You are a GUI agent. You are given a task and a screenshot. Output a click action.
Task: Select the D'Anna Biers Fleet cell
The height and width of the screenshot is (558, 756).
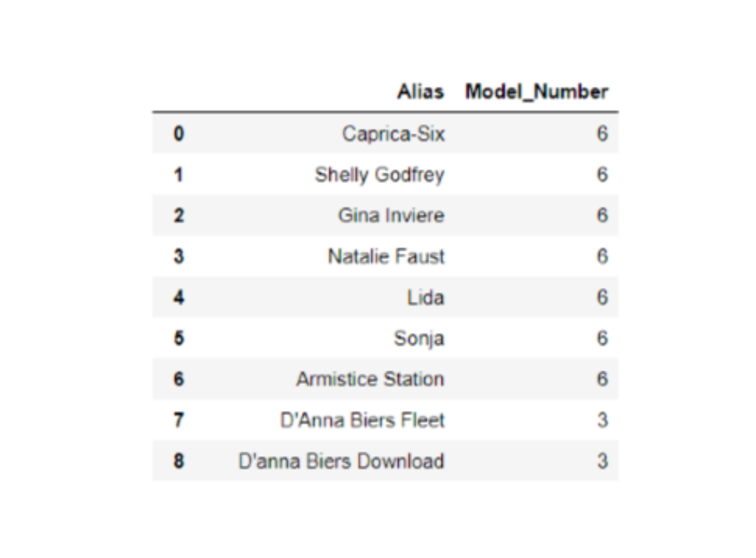(x=362, y=421)
